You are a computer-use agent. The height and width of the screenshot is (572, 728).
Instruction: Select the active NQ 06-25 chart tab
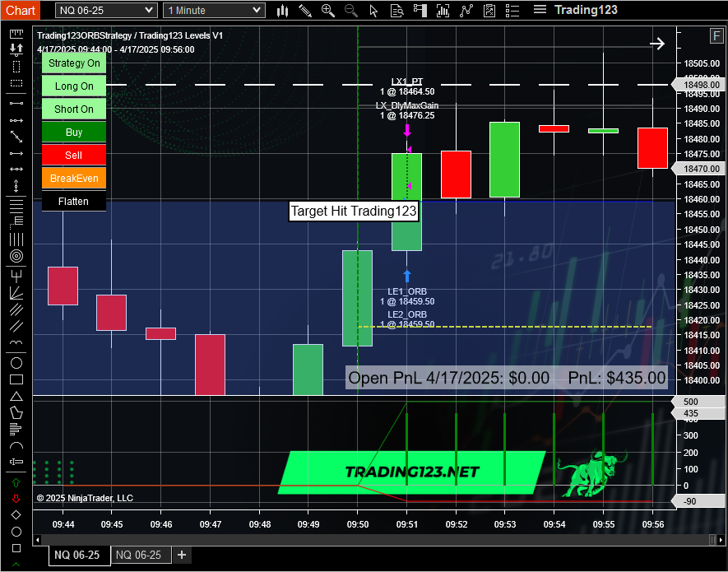(80, 556)
